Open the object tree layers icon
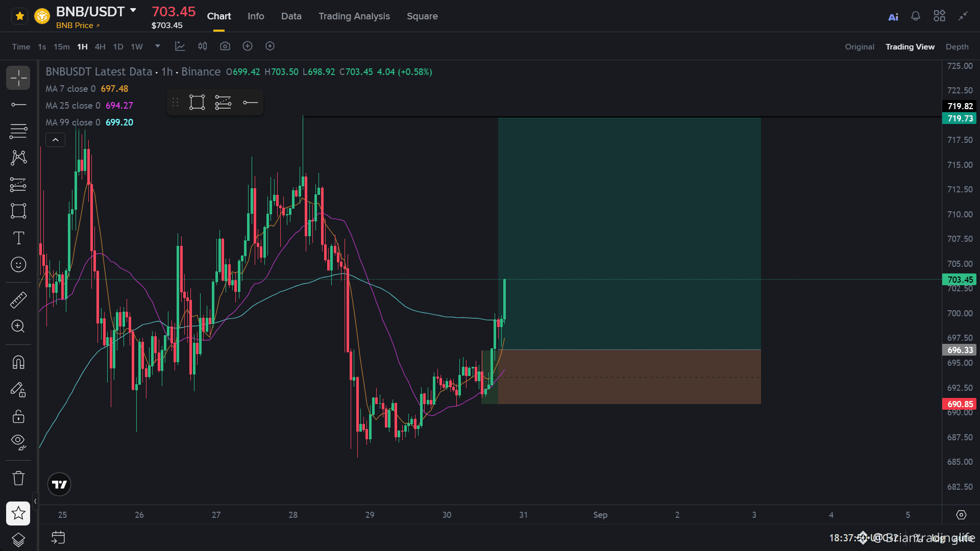The image size is (980, 551). (18, 539)
